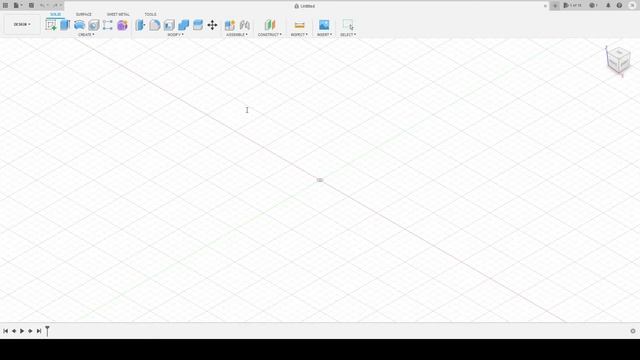Open the data panel grid icon
The image size is (640, 360).
pyautogui.click(x=6, y=6)
